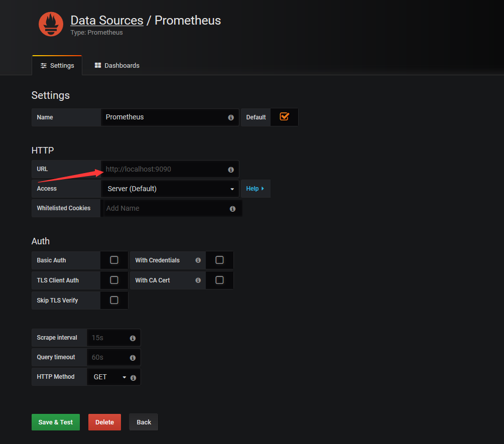
Task: Enable the With Credentials checkbox
Action: click(x=219, y=260)
